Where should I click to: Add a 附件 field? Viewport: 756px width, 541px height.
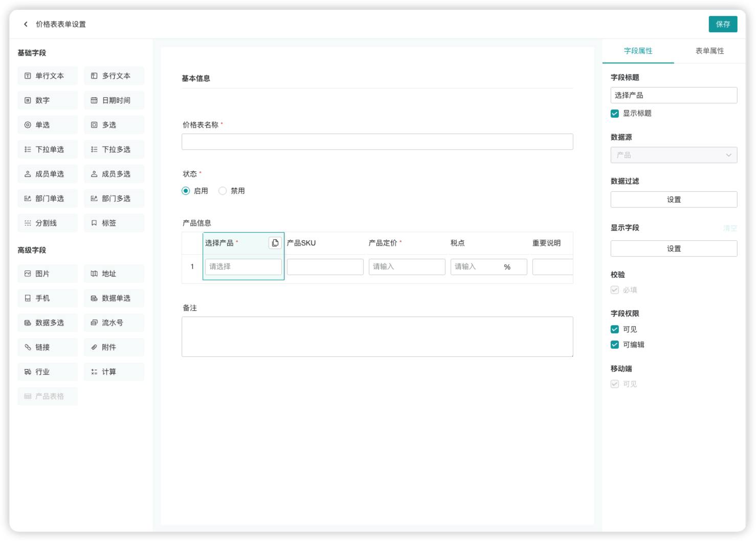(114, 347)
